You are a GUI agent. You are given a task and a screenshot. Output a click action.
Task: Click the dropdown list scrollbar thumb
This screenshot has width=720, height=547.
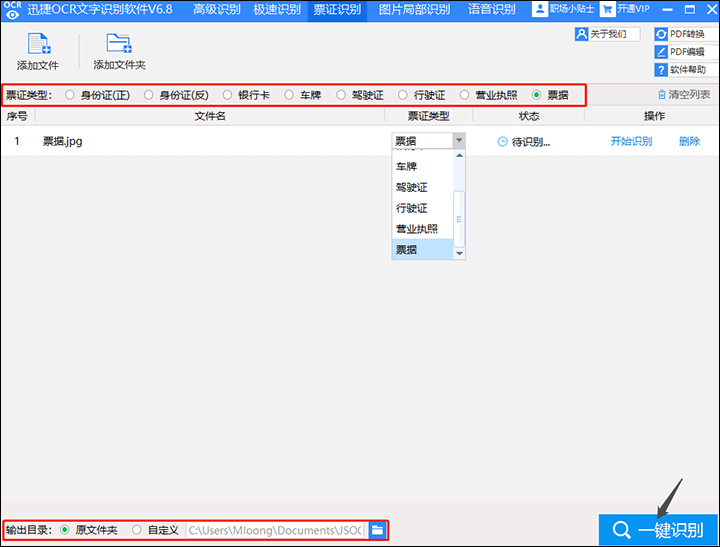[x=459, y=219]
